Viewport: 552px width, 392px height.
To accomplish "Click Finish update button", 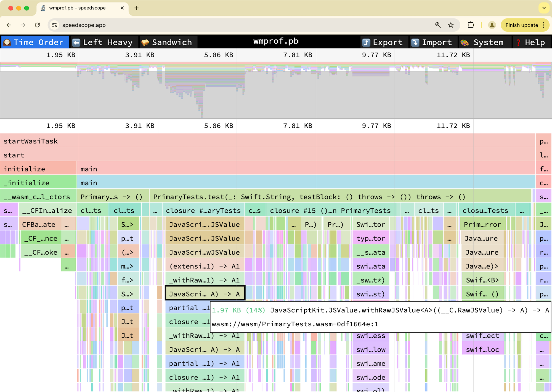I will point(521,25).
